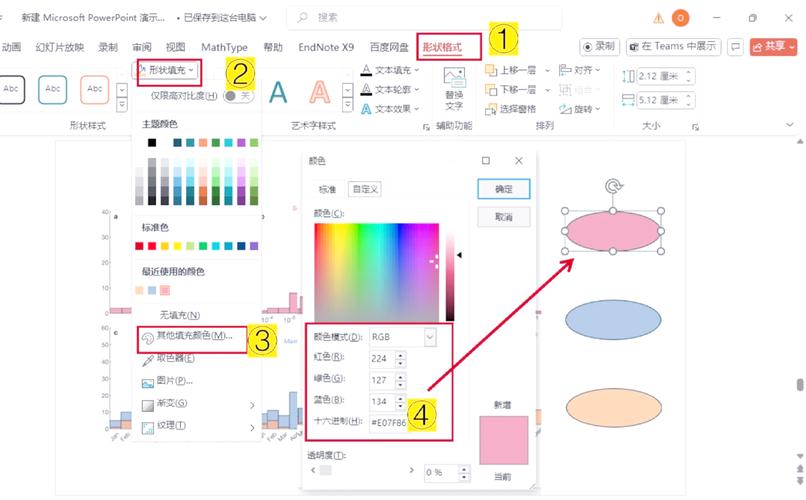Open Text Outline (文本轮廓) dropdown

[390, 89]
